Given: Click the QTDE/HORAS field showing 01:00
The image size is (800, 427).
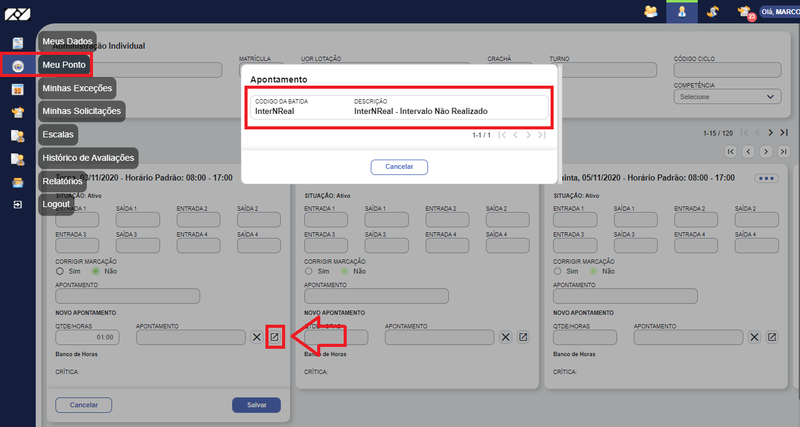Looking at the screenshot, I should pyautogui.click(x=87, y=337).
